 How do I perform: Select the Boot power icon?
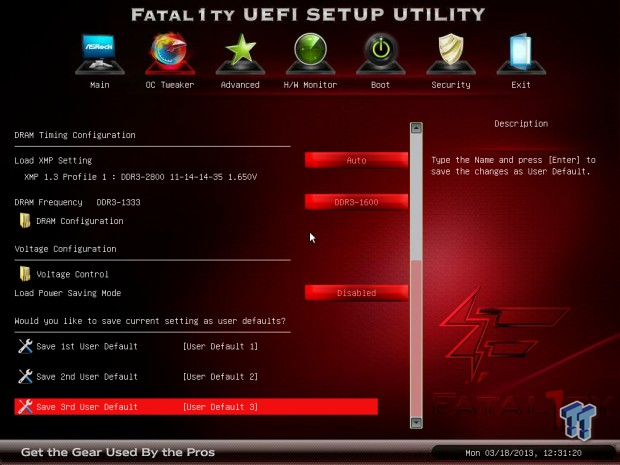coord(380,54)
